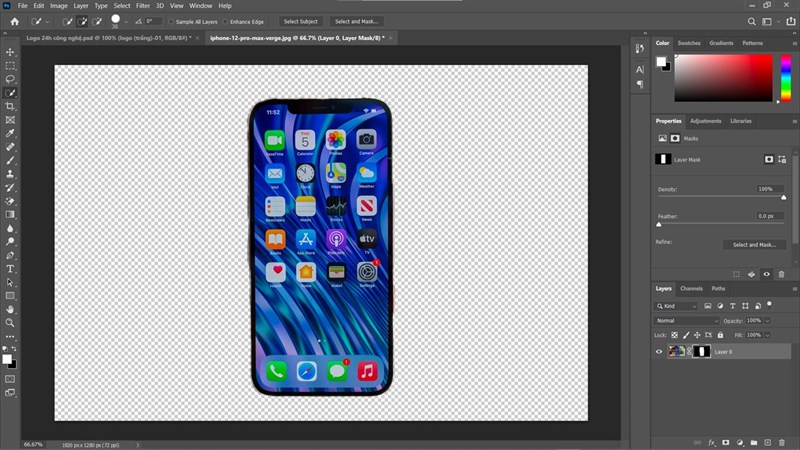Select the Move tool
Screen dimensions: 800x450
10,52
